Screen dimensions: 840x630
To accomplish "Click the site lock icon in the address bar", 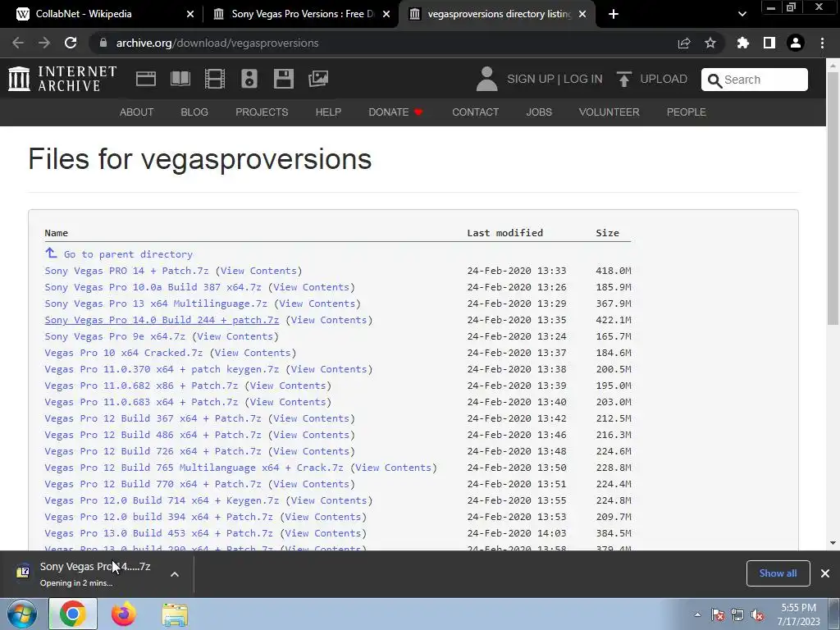I will 103,43.
